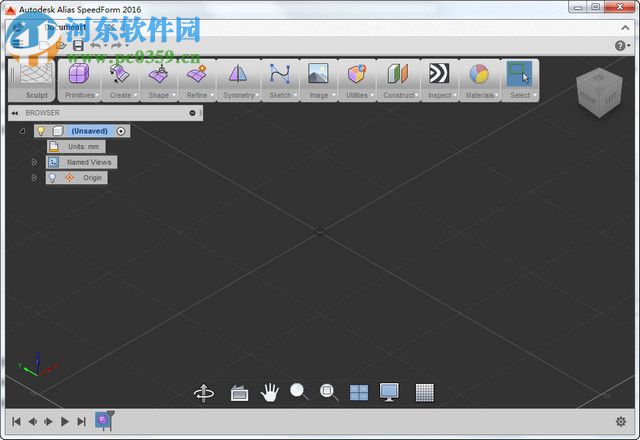Expand the Origin tree node
The height and width of the screenshot is (440, 640).
(x=34, y=178)
